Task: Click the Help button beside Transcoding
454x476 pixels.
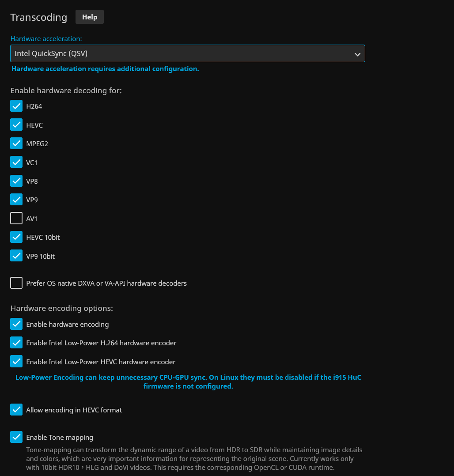Action: 90,17
